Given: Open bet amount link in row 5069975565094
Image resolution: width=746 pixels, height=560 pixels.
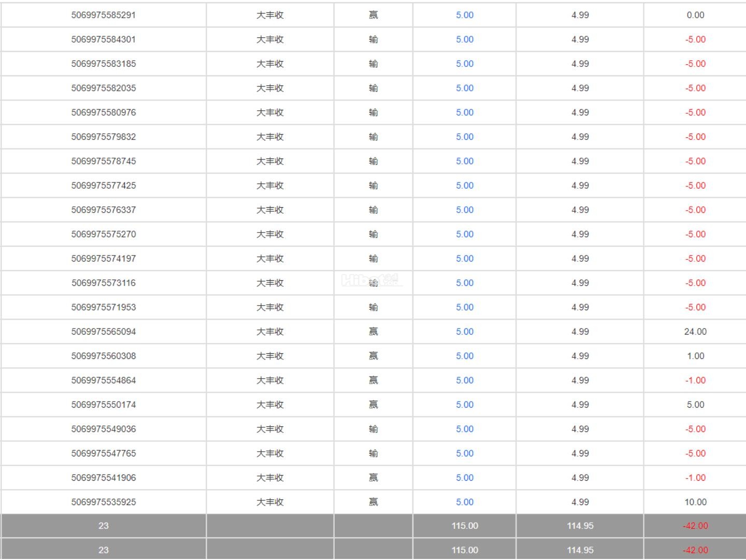Looking at the screenshot, I should [464, 332].
